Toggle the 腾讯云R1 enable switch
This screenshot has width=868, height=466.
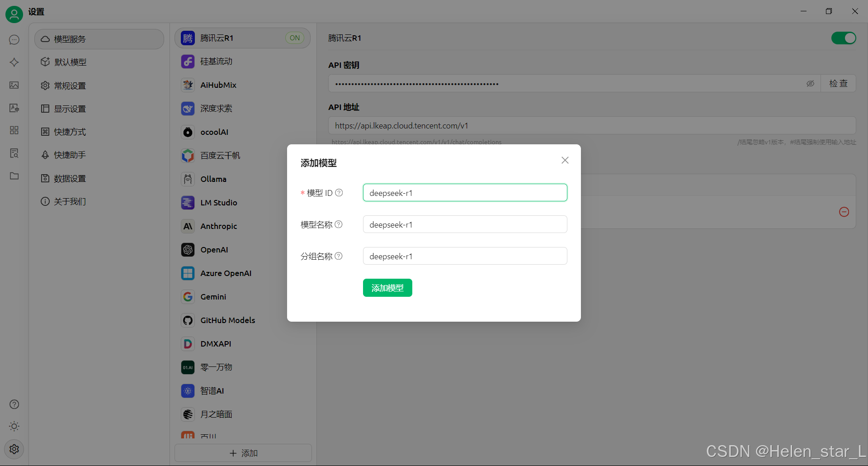click(x=844, y=38)
